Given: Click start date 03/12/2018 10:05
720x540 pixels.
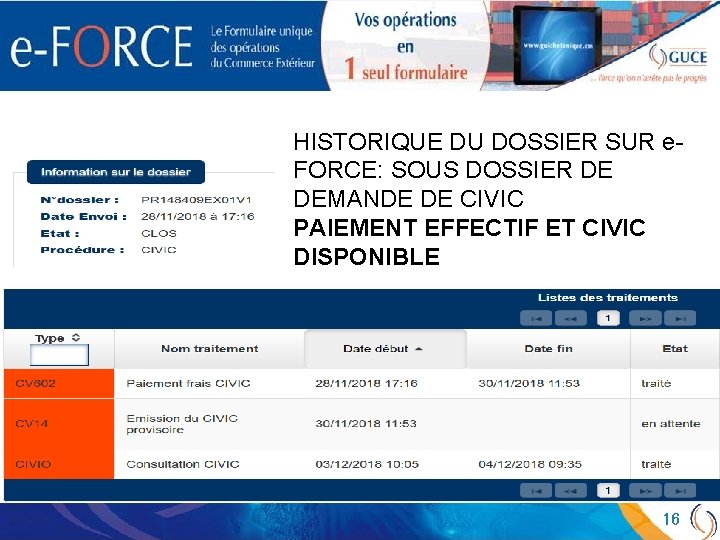Looking at the screenshot, I should tap(367, 464).
